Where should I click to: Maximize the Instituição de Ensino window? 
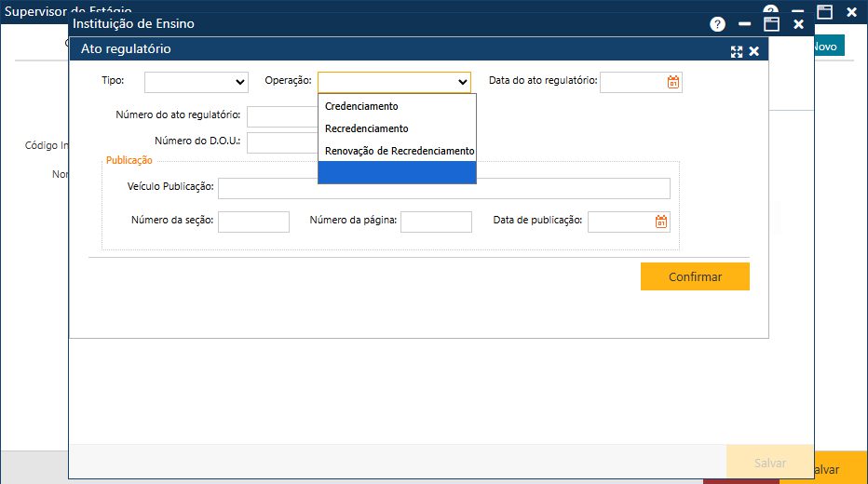tap(772, 24)
